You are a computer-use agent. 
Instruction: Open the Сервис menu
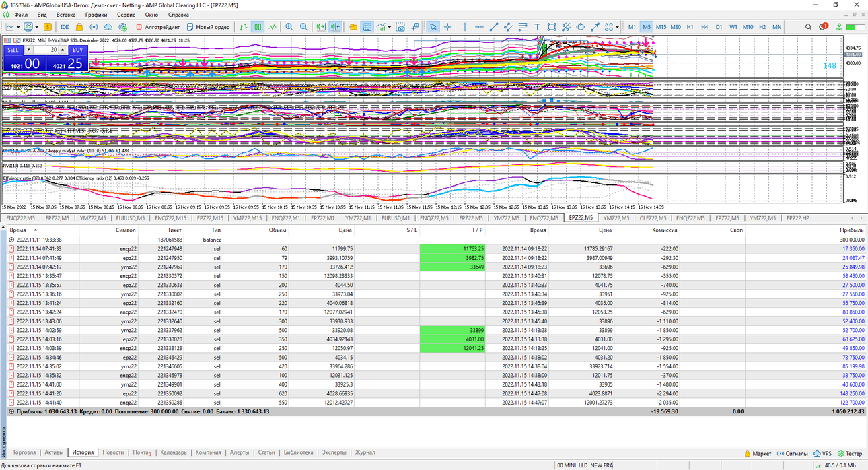click(126, 14)
